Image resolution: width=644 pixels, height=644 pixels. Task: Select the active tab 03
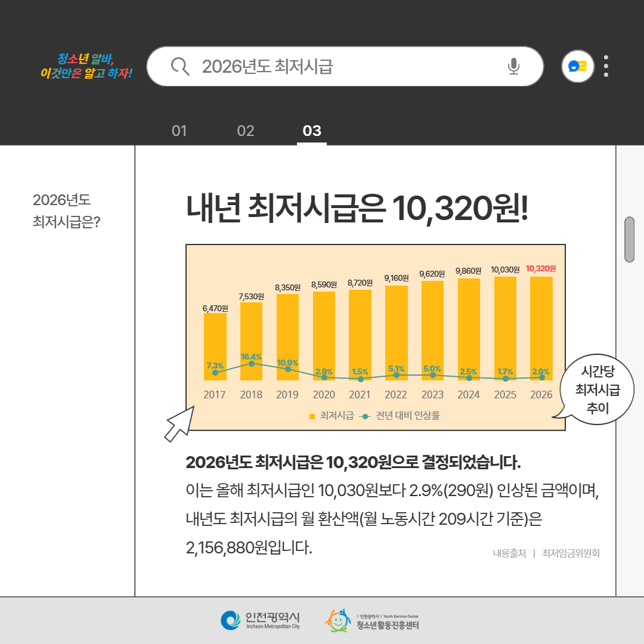click(312, 131)
